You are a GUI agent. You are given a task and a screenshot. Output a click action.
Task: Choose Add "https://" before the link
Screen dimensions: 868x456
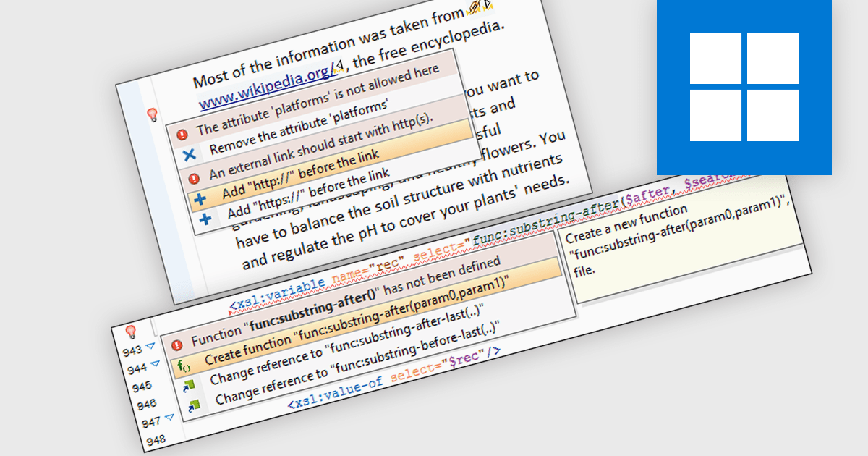click(x=308, y=195)
